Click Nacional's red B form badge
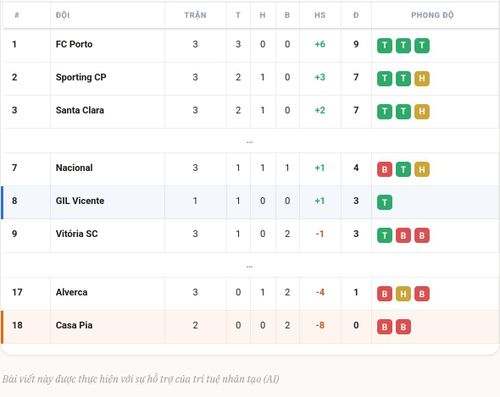This screenshot has height=397, width=500. point(384,169)
